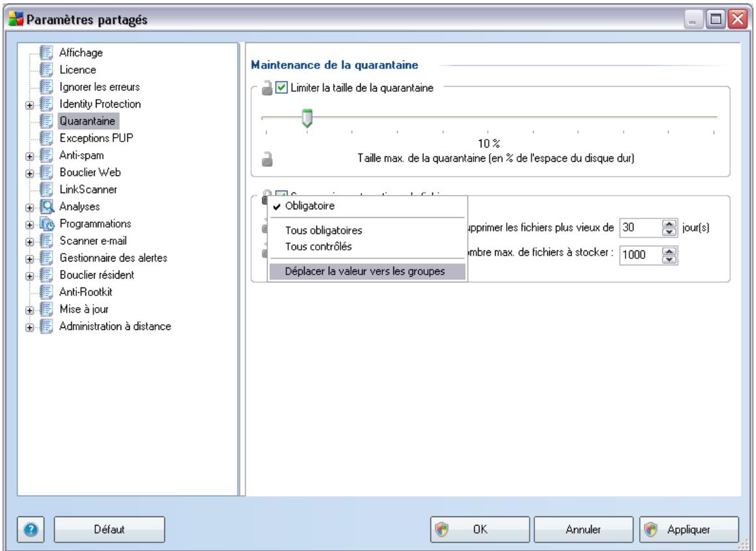Screen dimensions: 756x551
Task: Expand the Analyses node
Action: point(30,208)
